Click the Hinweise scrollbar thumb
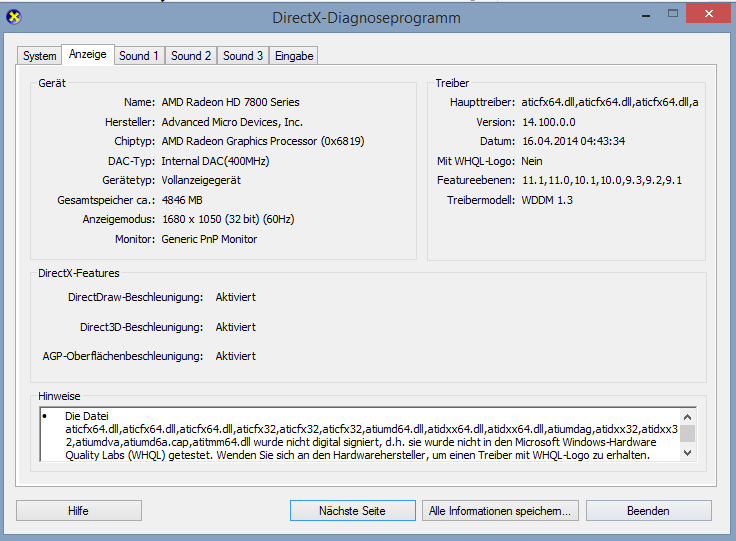This screenshot has width=736, height=541. click(x=688, y=433)
